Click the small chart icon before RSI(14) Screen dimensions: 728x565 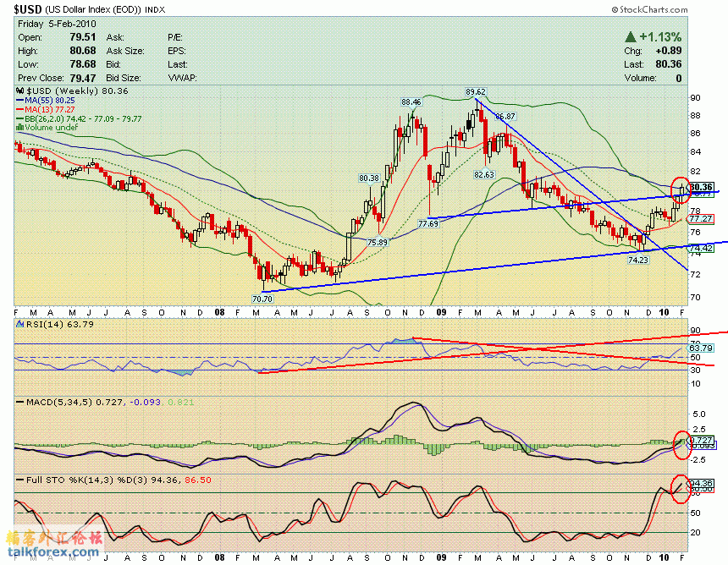click(20, 324)
